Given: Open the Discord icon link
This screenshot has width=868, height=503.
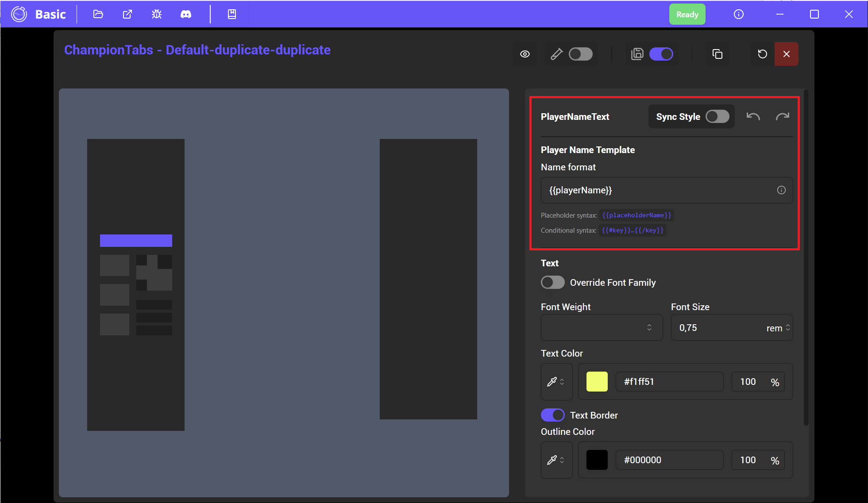Looking at the screenshot, I should coord(186,14).
